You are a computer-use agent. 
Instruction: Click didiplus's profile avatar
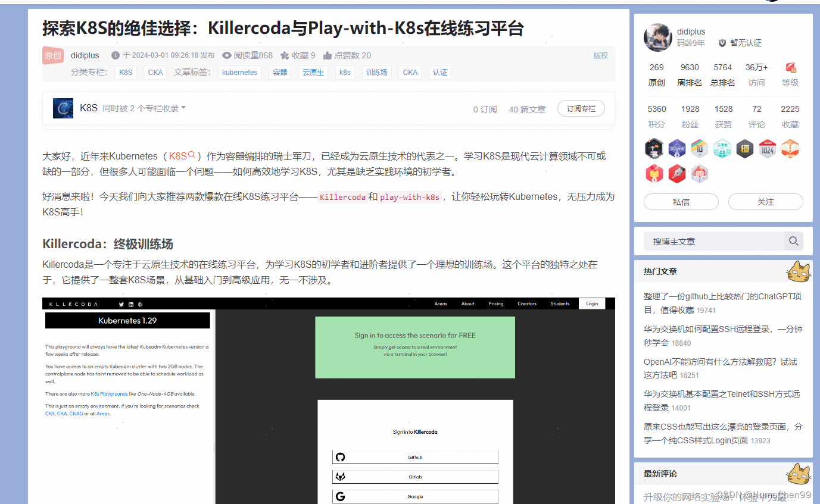[657, 37]
